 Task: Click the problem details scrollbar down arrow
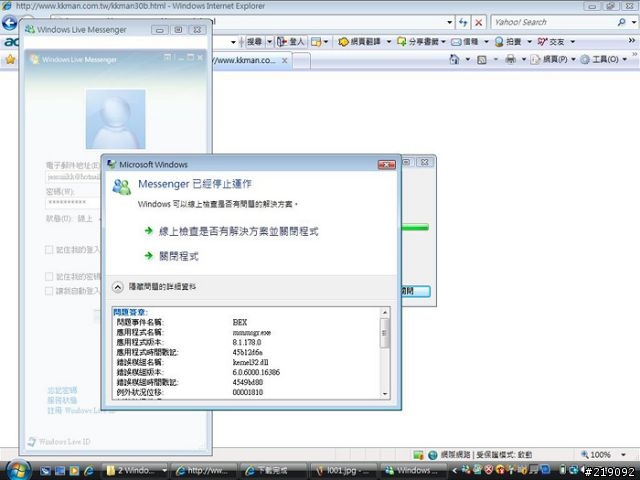click(384, 393)
